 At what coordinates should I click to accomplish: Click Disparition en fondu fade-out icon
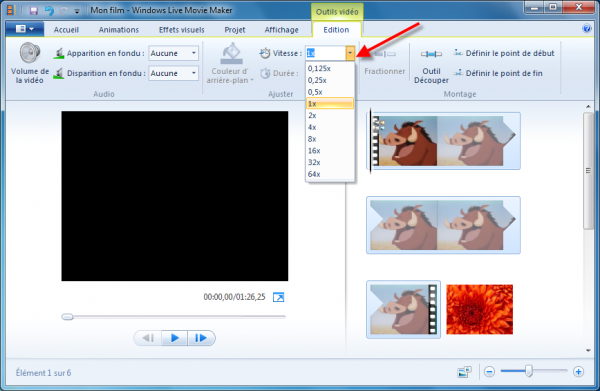(x=59, y=73)
